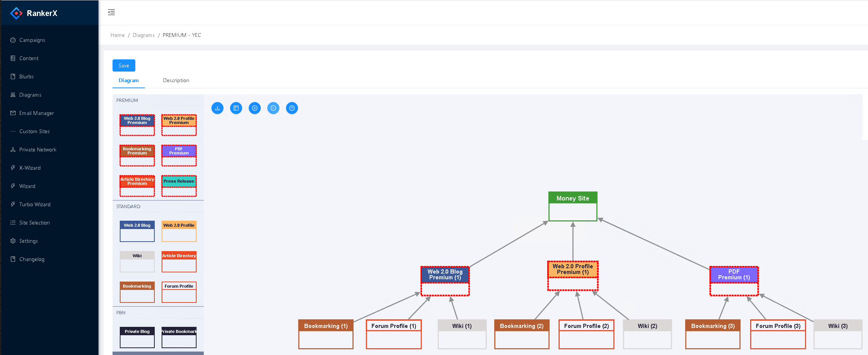
Task: Navigate to Home via the breadcrumb
Action: point(117,35)
